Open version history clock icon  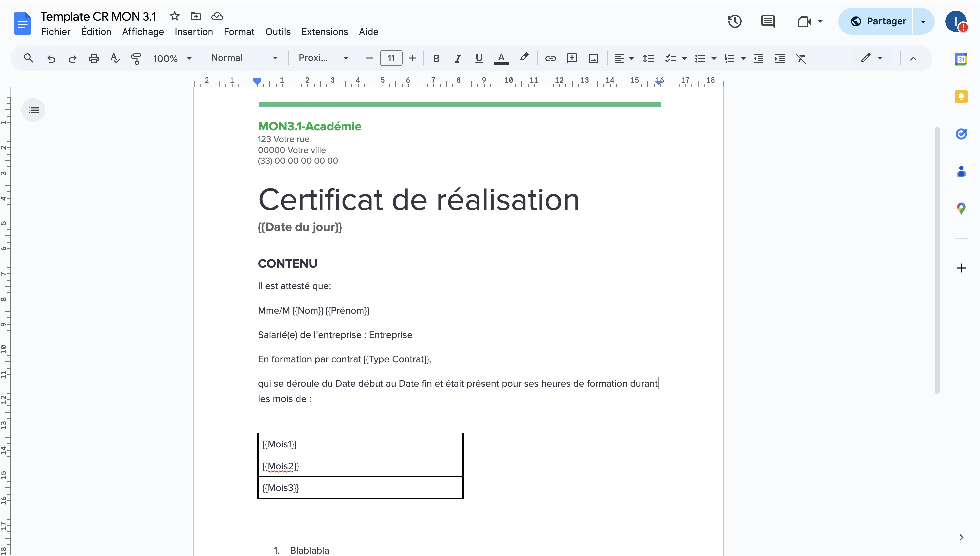tap(735, 21)
